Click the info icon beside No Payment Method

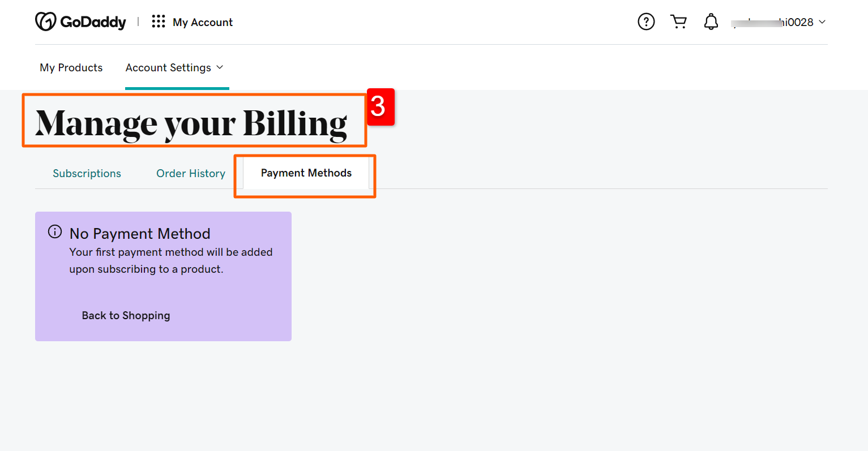(54, 231)
